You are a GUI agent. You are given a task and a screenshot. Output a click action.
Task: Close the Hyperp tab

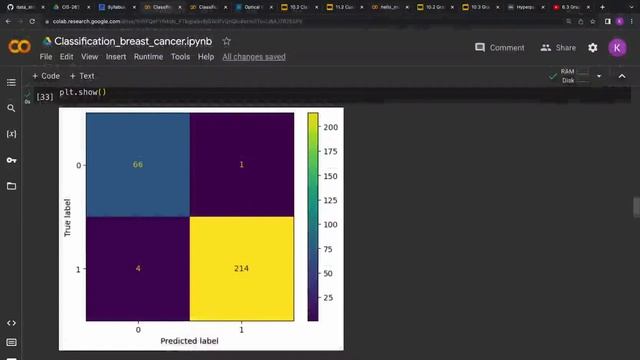[x=543, y=7]
